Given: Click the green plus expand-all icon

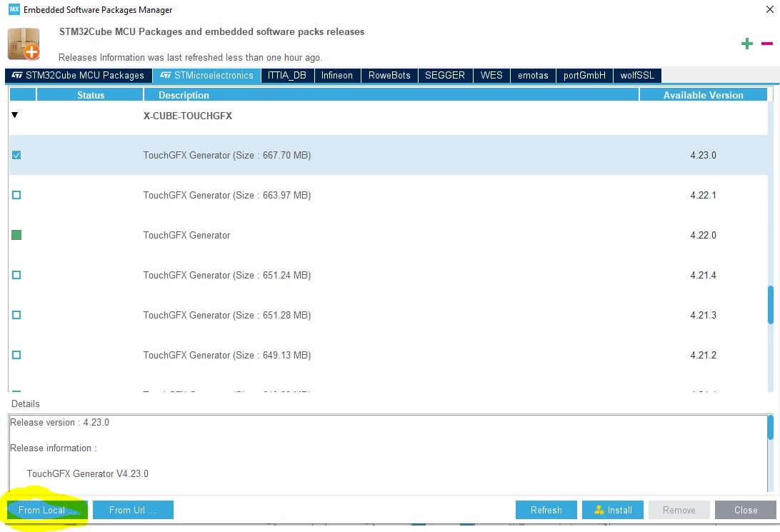Looking at the screenshot, I should tap(746, 44).
